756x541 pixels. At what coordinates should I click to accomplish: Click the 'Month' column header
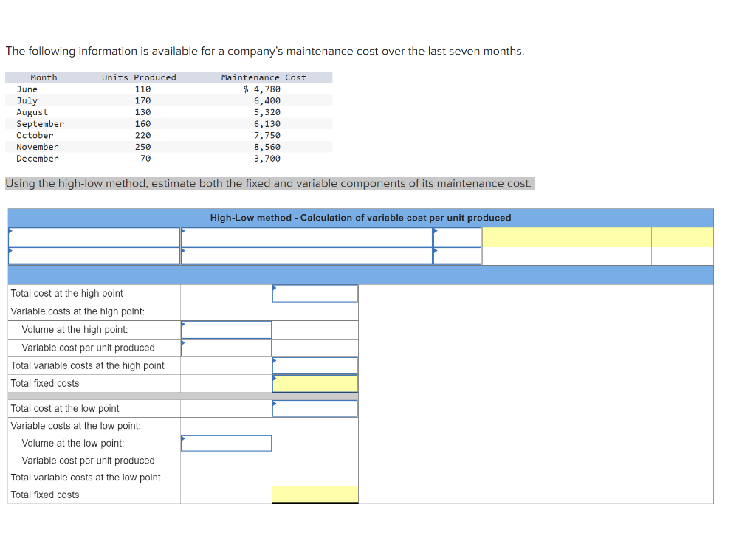(x=44, y=77)
